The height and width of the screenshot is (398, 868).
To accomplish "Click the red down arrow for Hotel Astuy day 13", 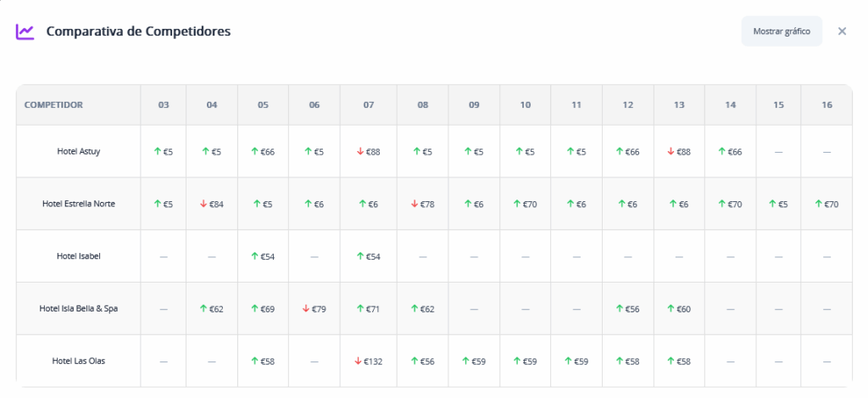I will 670,151.
